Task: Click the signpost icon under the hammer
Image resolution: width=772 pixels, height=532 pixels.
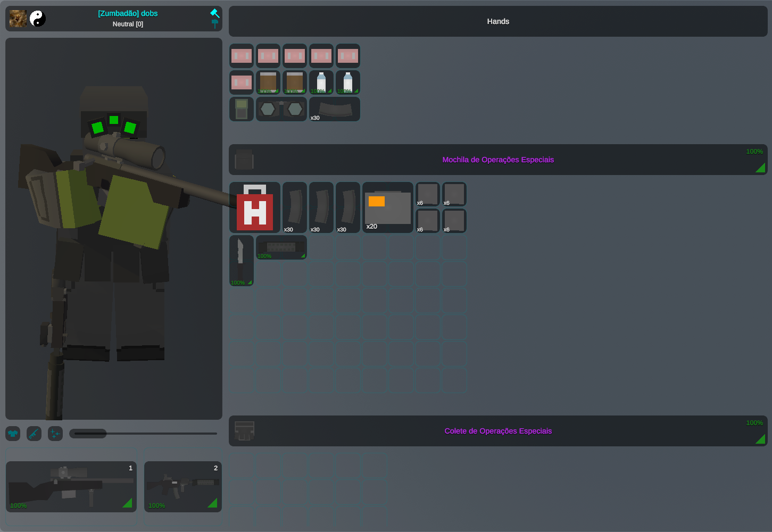Action: click(x=215, y=23)
